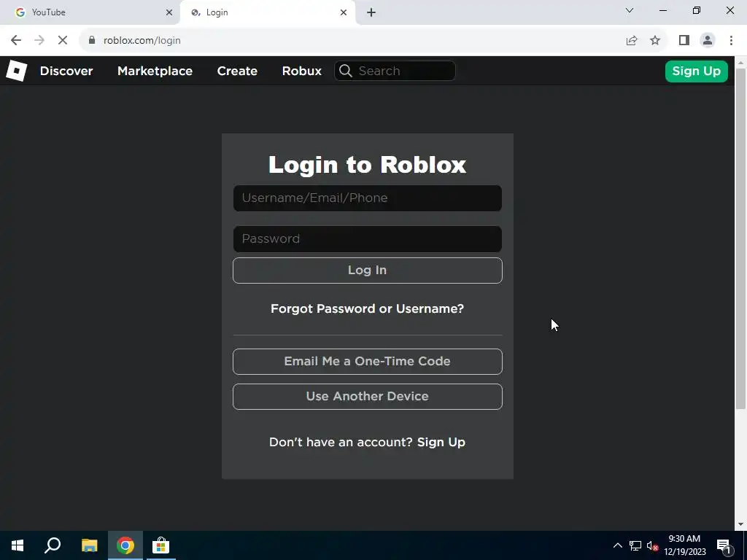747x560 pixels.
Task: Open the Discover menu item
Action: pos(66,71)
